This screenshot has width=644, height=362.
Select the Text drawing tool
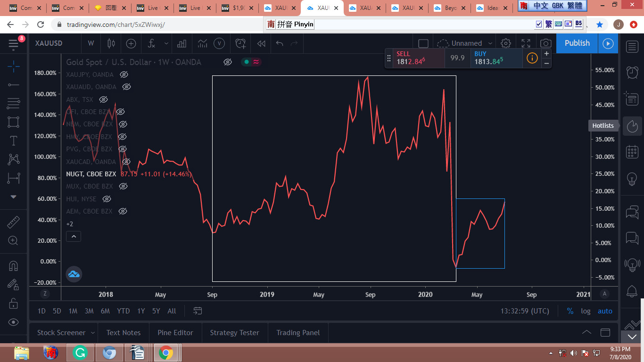point(14,140)
